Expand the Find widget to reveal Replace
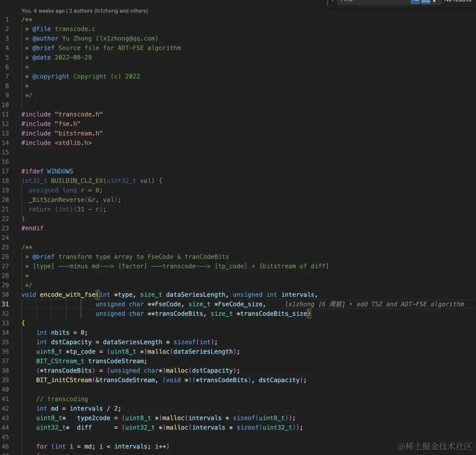 tap(333, 2)
